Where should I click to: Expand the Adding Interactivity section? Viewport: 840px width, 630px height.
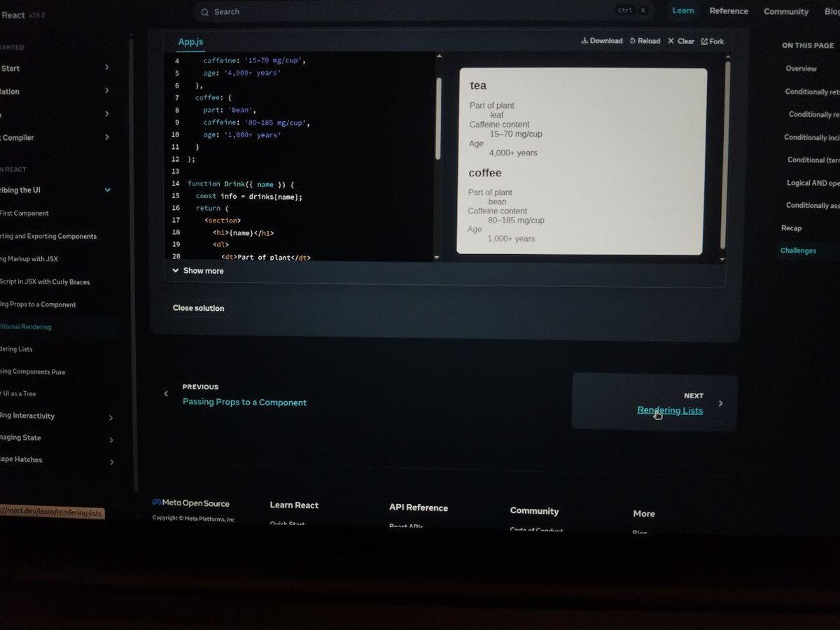pyautogui.click(x=111, y=417)
